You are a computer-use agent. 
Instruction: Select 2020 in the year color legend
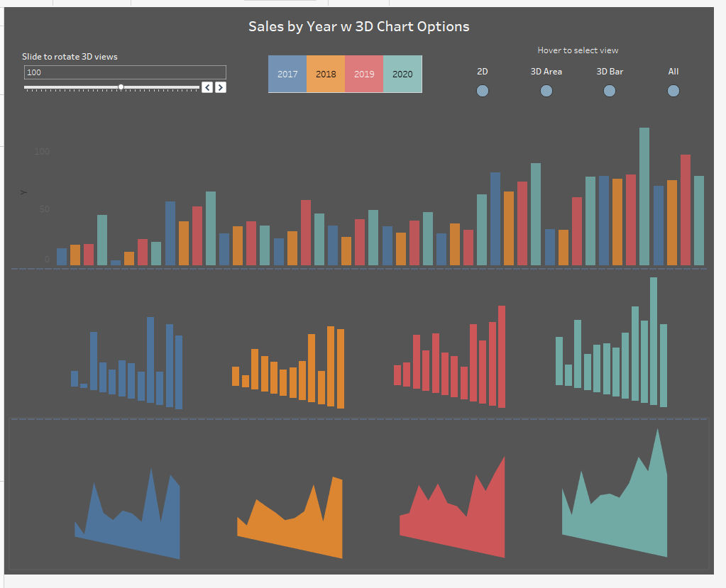[x=402, y=73]
